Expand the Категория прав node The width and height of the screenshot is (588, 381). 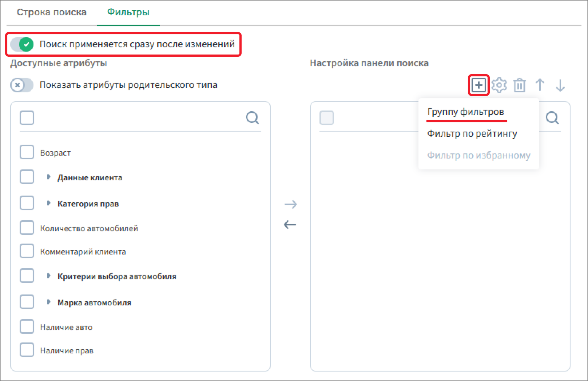49,203
